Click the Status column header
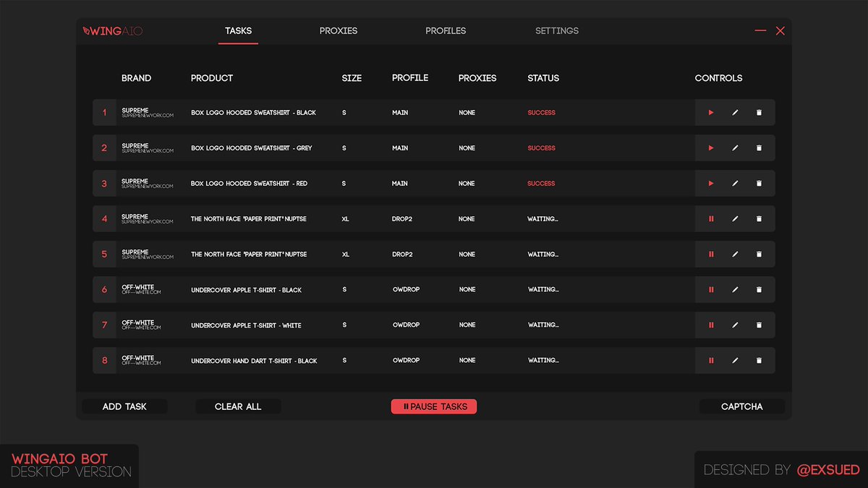Screen dimensions: 868x488 tap(543, 78)
